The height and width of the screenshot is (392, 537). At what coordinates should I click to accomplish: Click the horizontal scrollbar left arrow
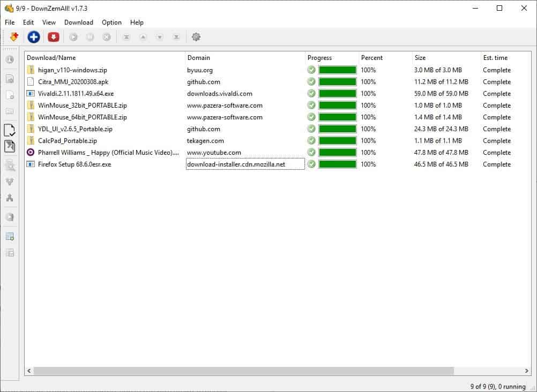click(29, 371)
